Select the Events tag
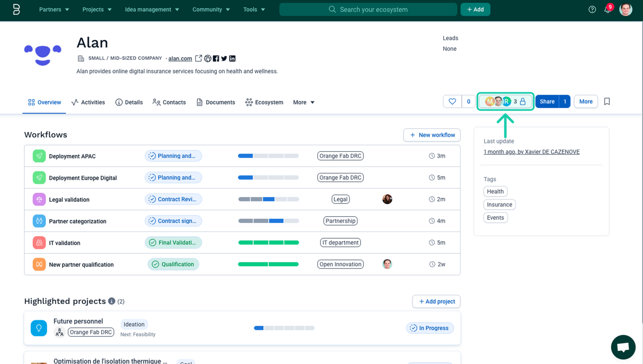Image resolution: width=643 pixels, height=364 pixels. (x=496, y=218)
